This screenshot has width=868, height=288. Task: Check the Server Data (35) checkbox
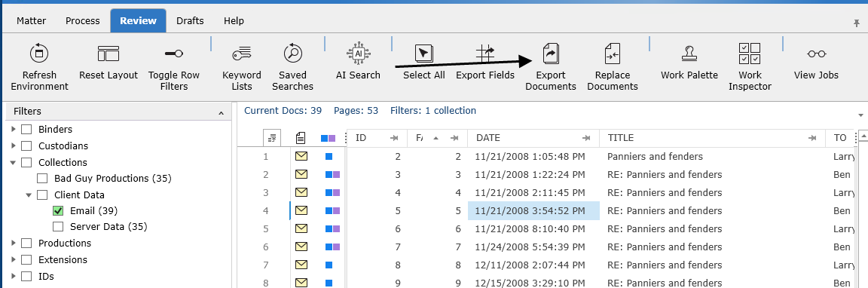(x=57, y=226)
